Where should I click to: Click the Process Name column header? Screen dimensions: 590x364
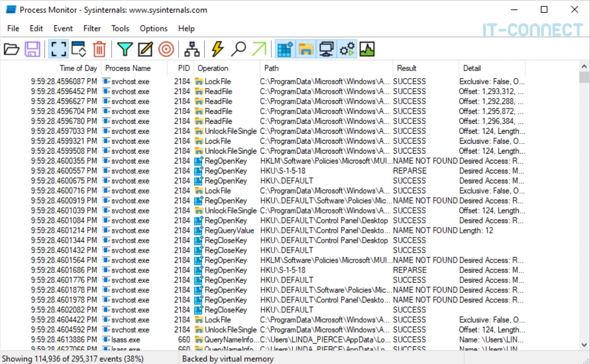click(128, 68)
